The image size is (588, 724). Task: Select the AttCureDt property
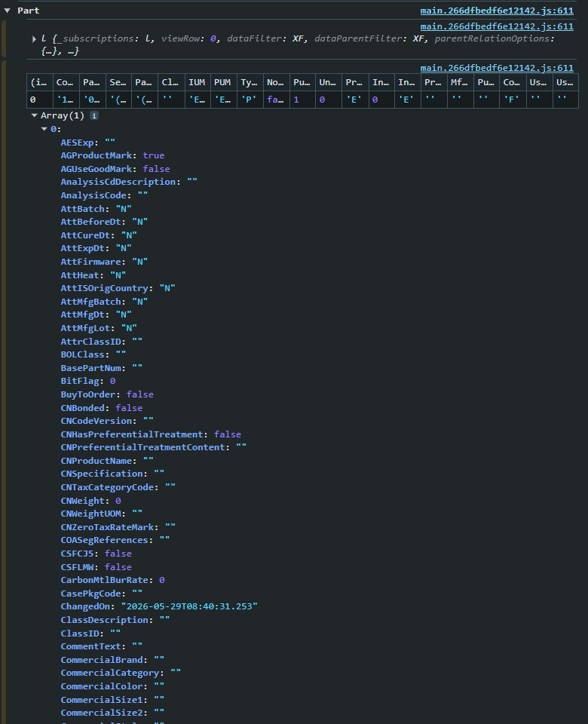[99, 235]
